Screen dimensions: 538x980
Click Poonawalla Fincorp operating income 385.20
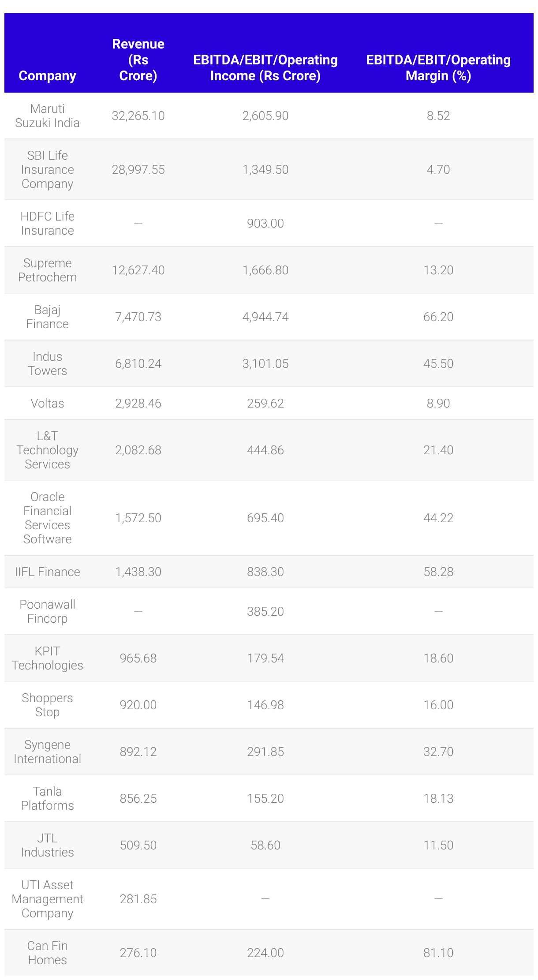(x=265, y=611)
